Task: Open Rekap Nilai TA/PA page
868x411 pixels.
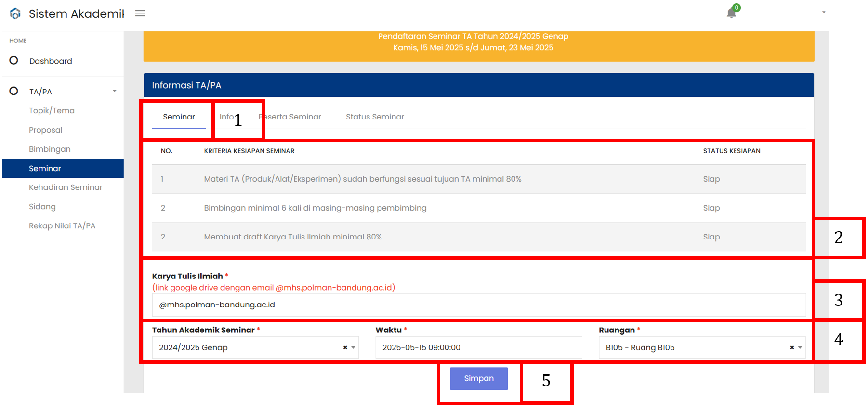Action: (x=62, y=225)
